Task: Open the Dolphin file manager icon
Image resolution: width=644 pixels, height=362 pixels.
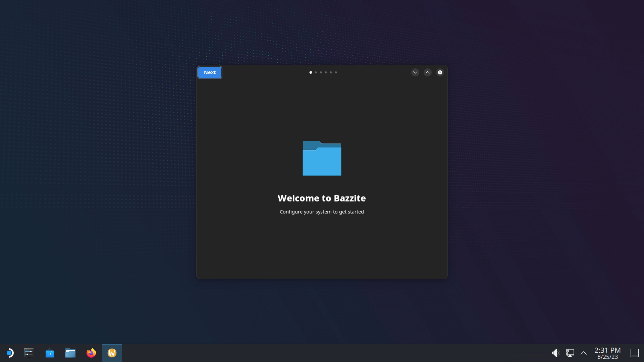Action: pyautogui.click(x=70, y=353)
